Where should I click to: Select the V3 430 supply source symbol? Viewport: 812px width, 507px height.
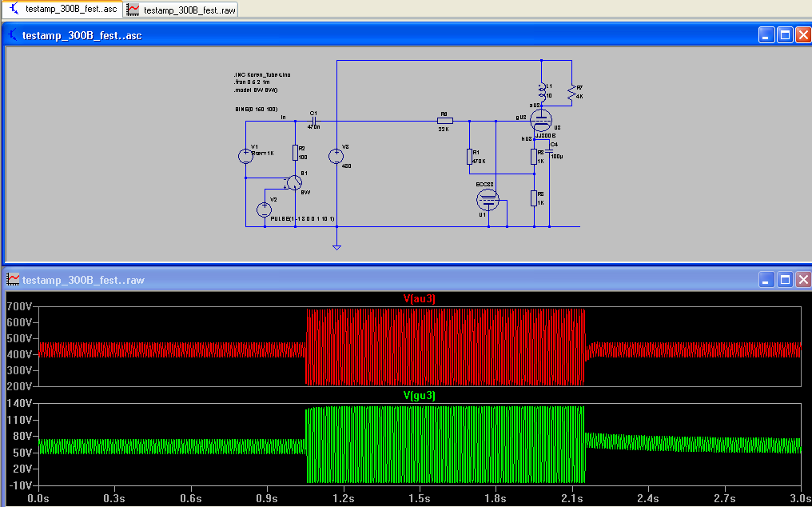click(336, 156)
